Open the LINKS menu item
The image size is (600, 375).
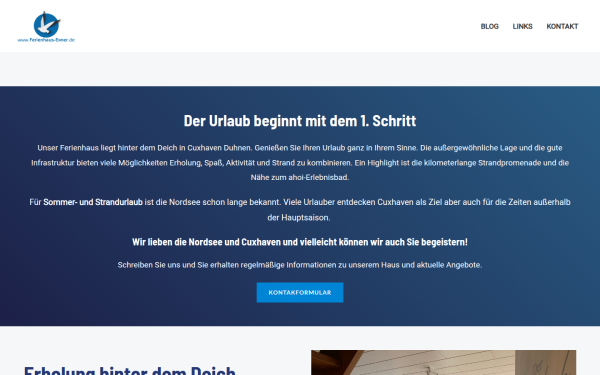pyautogui.click(x=522, y=26)
